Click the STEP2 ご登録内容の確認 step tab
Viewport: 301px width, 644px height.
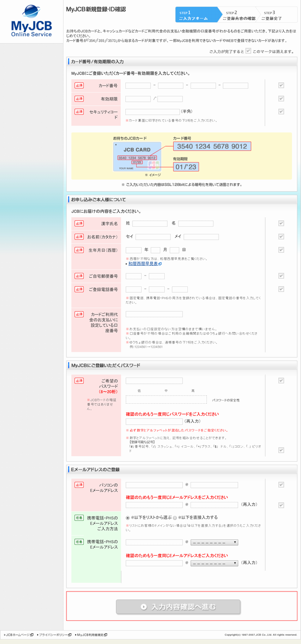click(x=239, y=15)
